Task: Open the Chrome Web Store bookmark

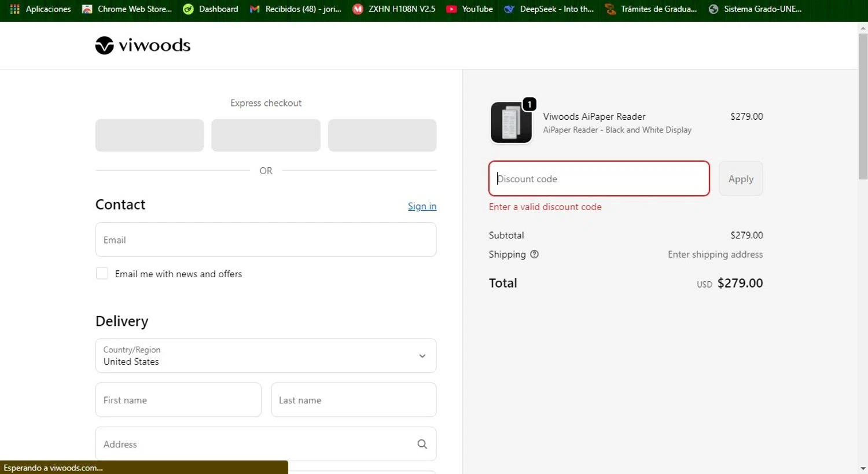Action: click(127, 9)
